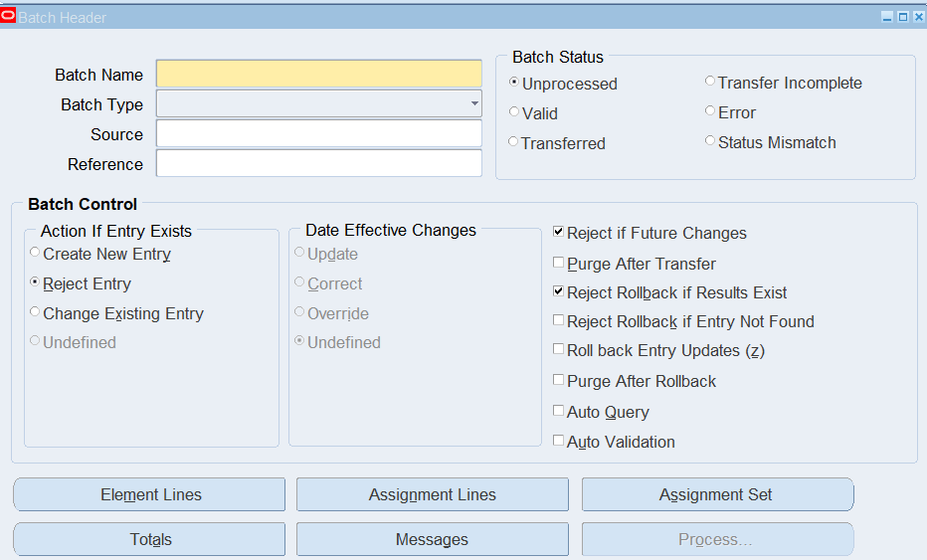This screenshot has width=927, height=560.
Task: Open the Messages button
Action: click(x=433, y=539)
